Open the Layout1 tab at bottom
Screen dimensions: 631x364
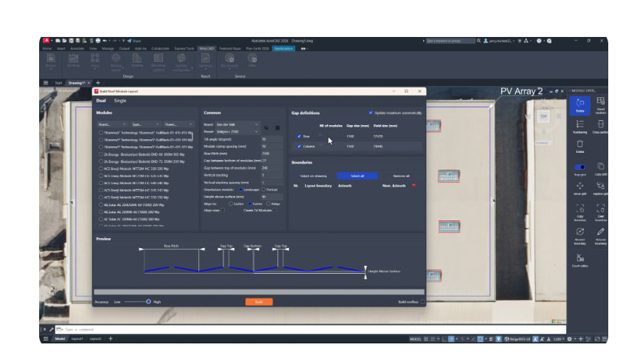tap(78, 339)
